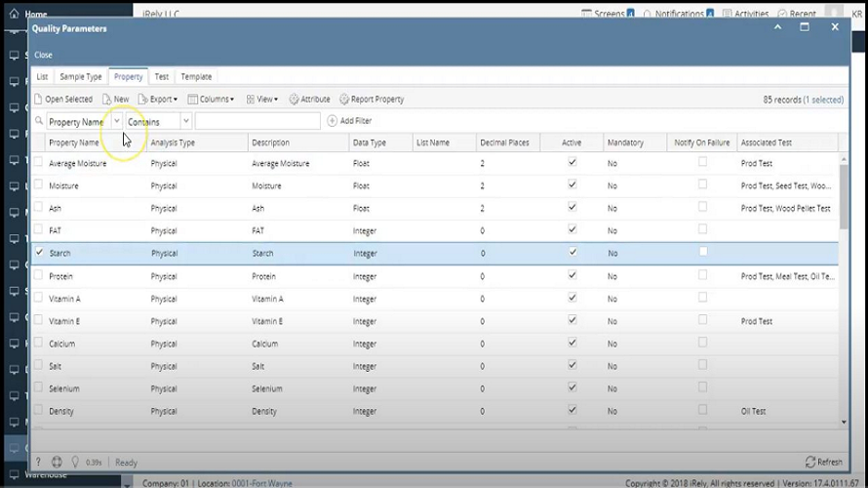
Task: Select the Protein row checkbox
Action: click(38, 275)
